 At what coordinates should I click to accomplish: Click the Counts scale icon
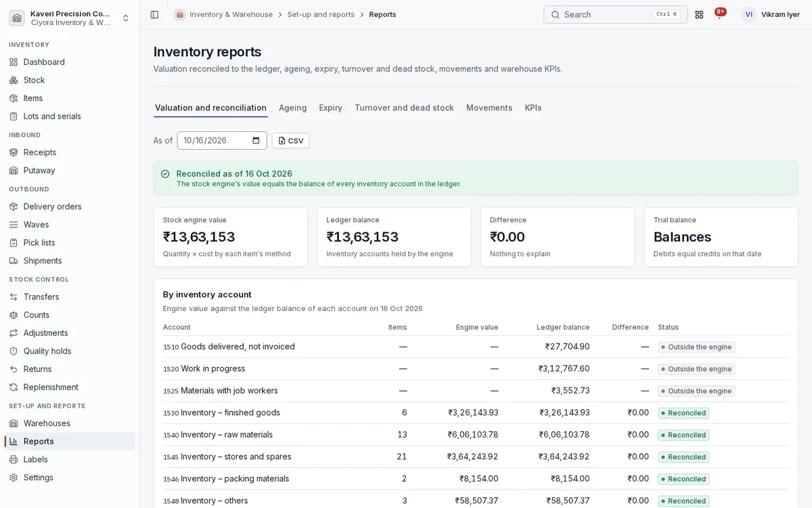tap(14, 315)
